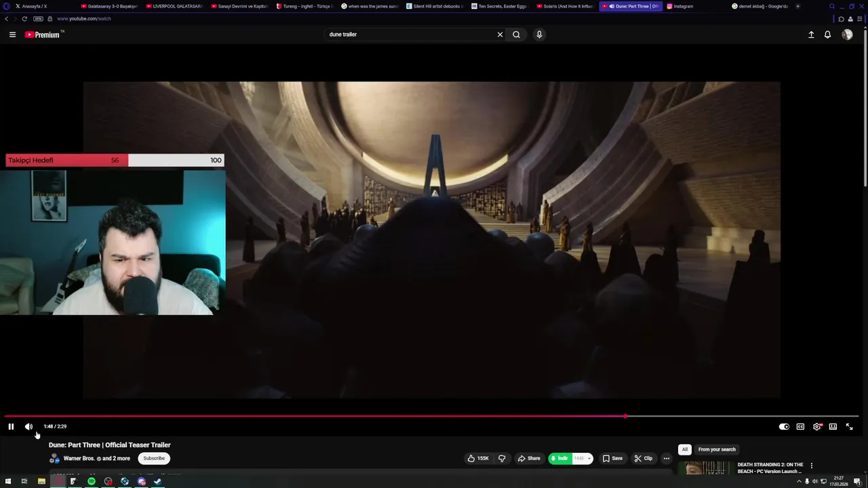The width and height of the screenshot is (868, 488).
Task: Open Death Stranding 2 video thumbnail
Action: tap(705, 468)
